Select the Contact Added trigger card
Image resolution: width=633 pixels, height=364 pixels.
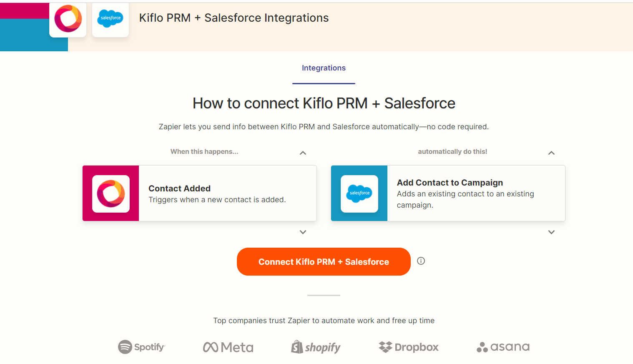click(x=227, y=193)
